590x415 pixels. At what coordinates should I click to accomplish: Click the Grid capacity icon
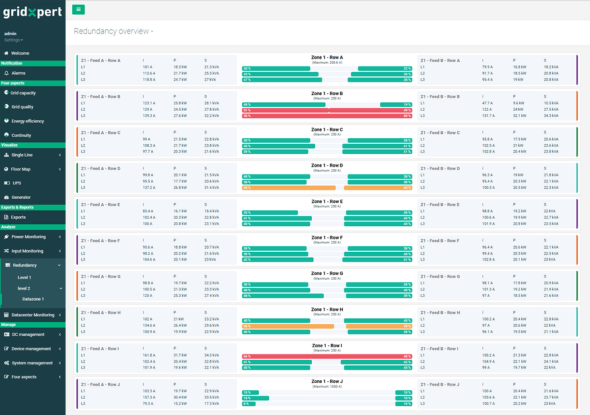point(6,93)
